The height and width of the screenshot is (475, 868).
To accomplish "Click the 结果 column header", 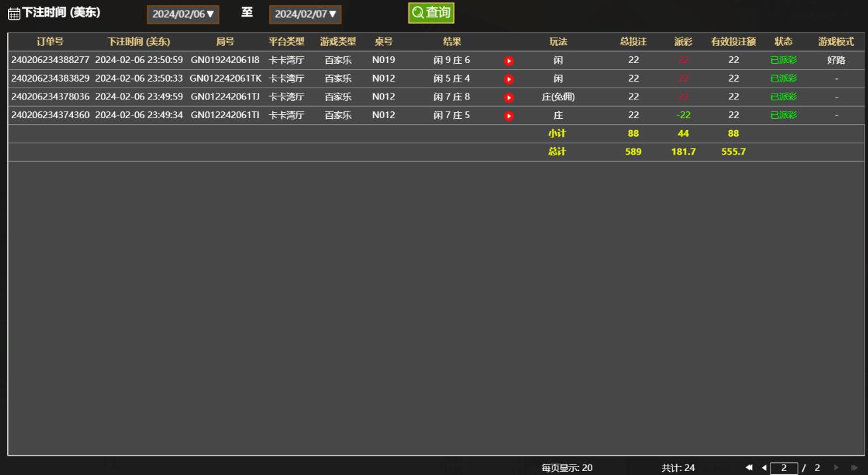I will pos(452,42).
